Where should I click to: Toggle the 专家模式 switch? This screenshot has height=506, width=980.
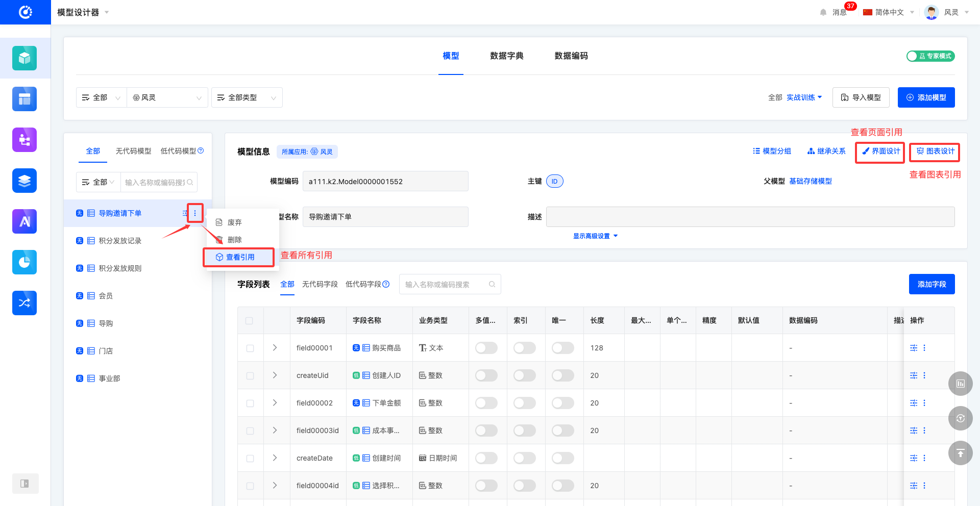tap(930, 56)
